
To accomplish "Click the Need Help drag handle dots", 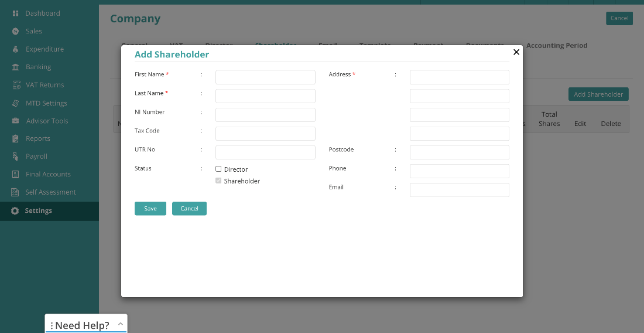I will 52,325.
